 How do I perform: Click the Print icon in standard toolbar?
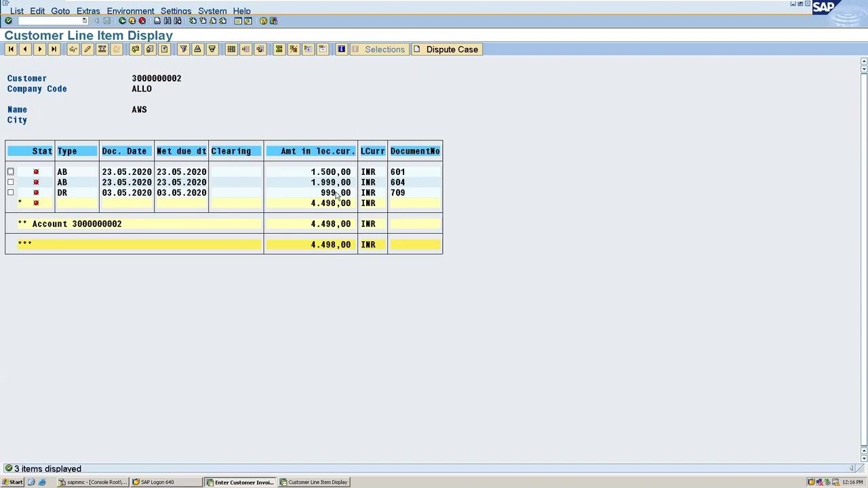(x=157, y=21)
